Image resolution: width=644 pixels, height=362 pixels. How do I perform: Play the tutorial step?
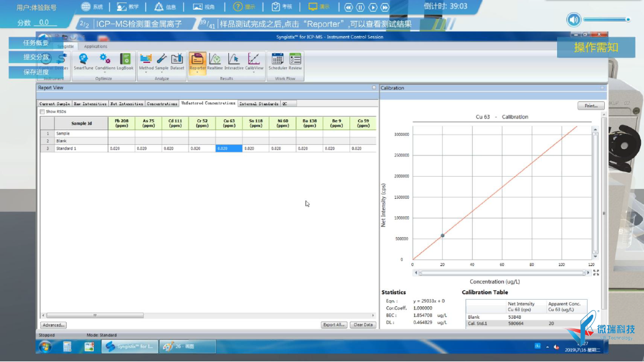(373, 7)
